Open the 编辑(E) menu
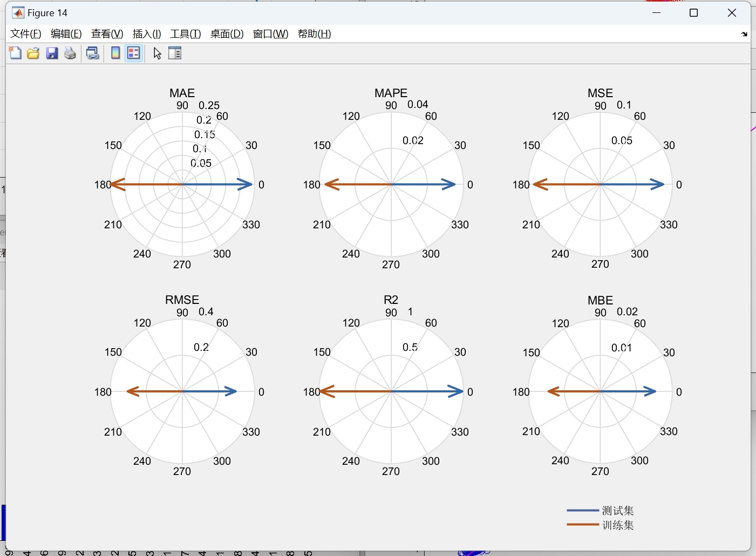 tap(66, 34)
